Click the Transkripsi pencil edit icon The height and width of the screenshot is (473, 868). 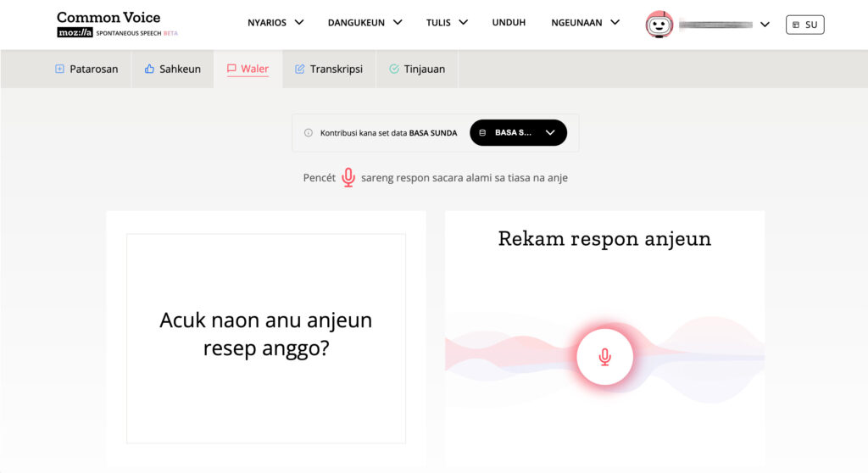pyautogui.click(x=299, y=69)
